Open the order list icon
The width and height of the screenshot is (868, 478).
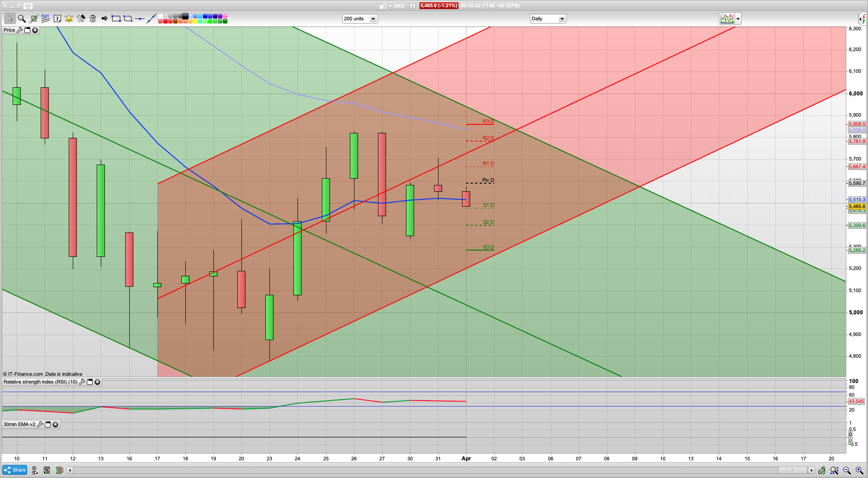click(47, 470)
